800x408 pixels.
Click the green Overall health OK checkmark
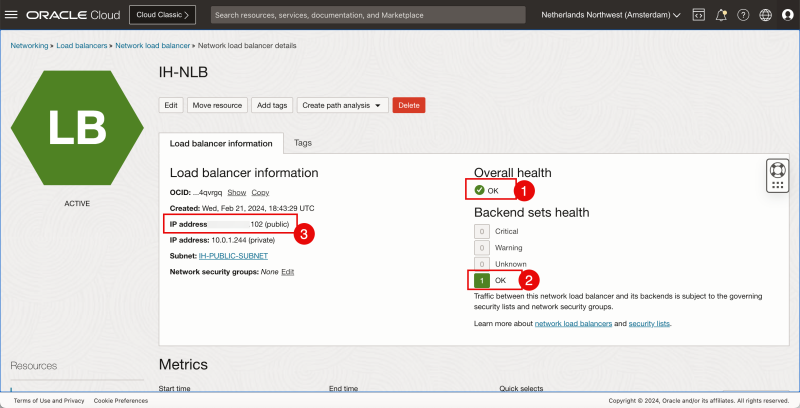[480, 190]
